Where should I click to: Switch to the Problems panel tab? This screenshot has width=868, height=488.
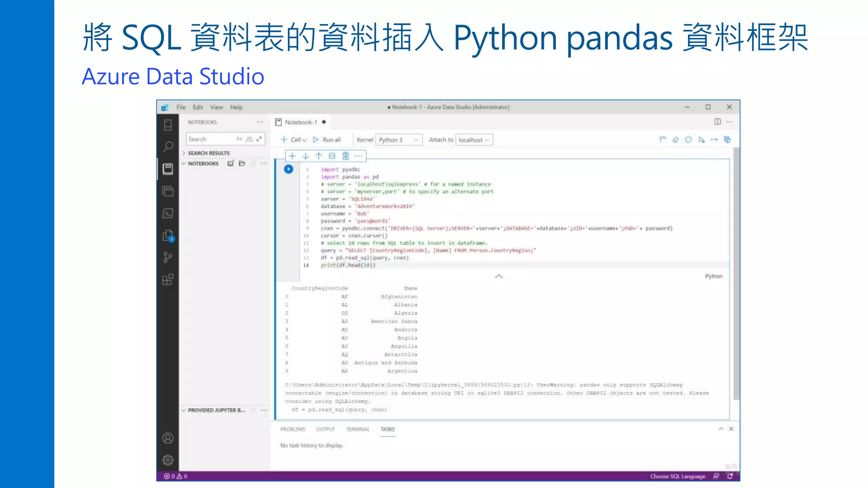[x=293, y=429]
